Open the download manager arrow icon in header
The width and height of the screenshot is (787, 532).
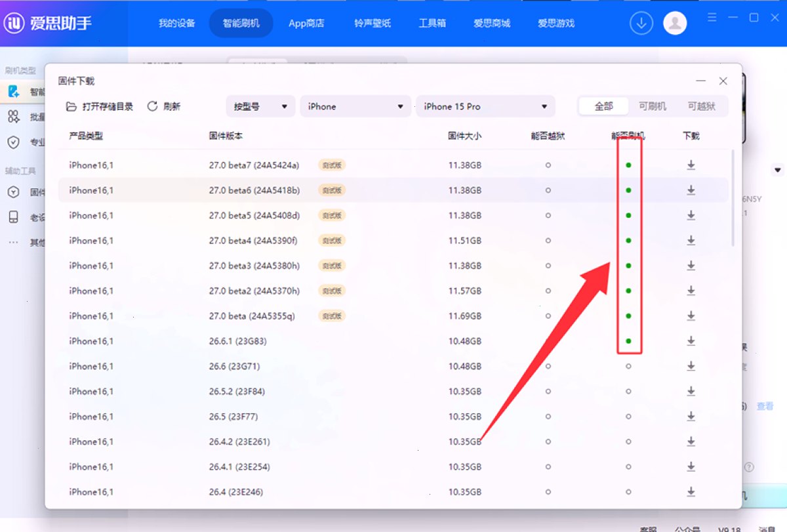641,23
